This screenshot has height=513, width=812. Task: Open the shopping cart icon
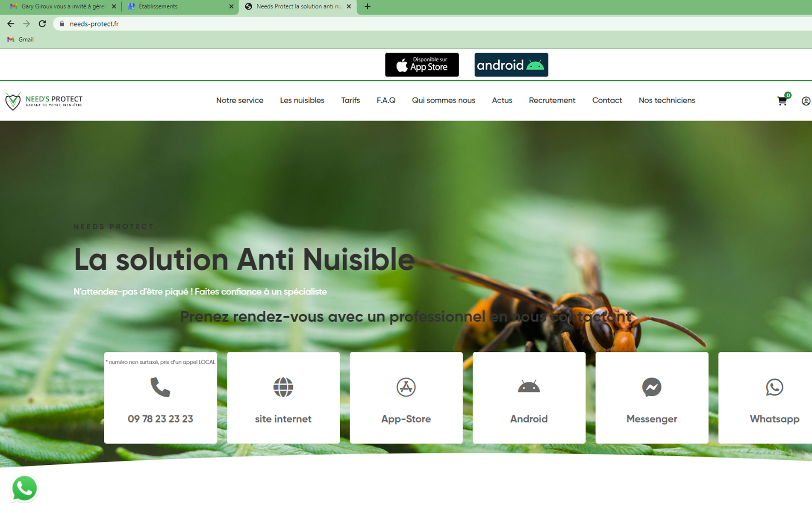point(782,101)
